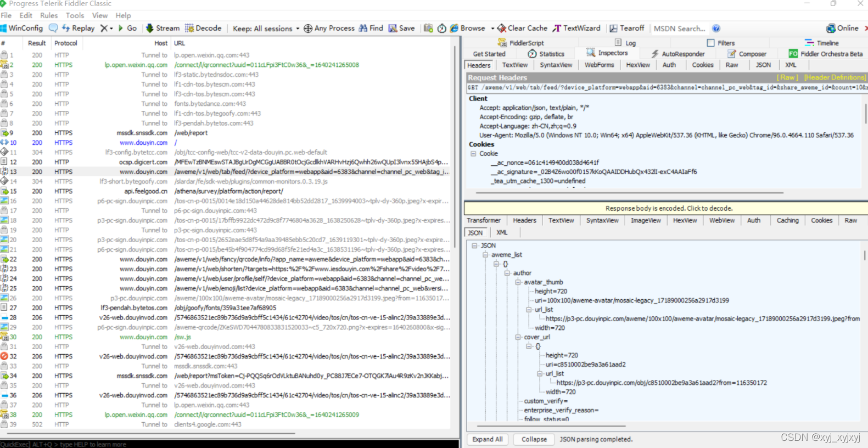This screenshot has width=868, height=448.
Task: Click the Online status indicator
Action: pos(842,28)
